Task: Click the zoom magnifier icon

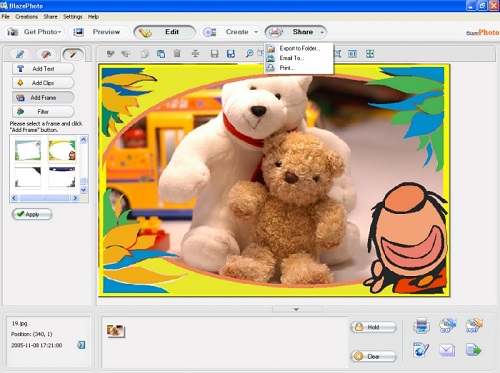Action: (x=249, y=54)
